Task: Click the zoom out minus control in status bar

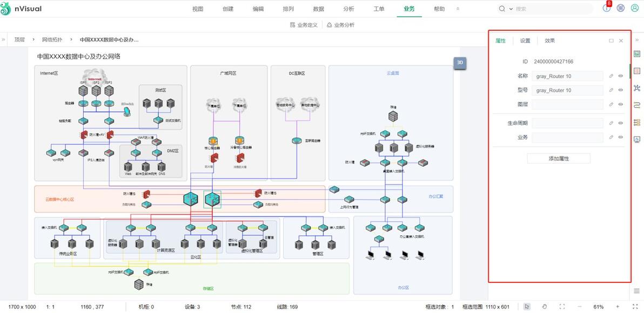Action: 580,307
